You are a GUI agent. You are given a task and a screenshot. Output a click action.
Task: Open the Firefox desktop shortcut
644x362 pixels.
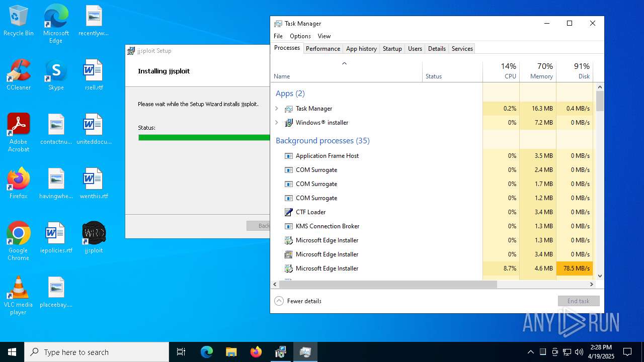19,184
